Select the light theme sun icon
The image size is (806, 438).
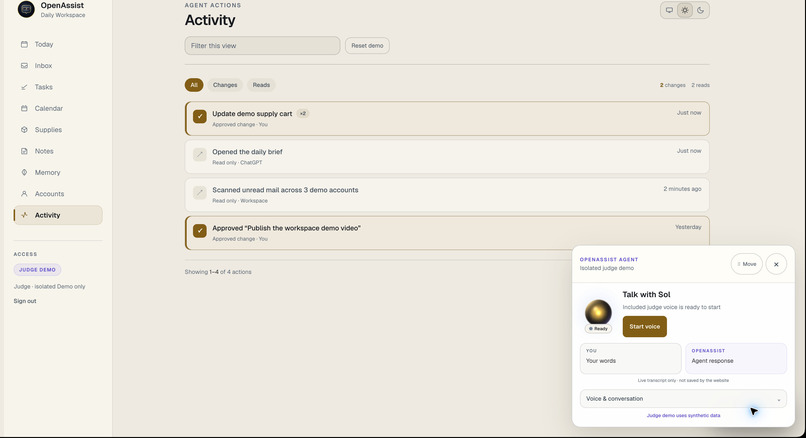point(685,10)
